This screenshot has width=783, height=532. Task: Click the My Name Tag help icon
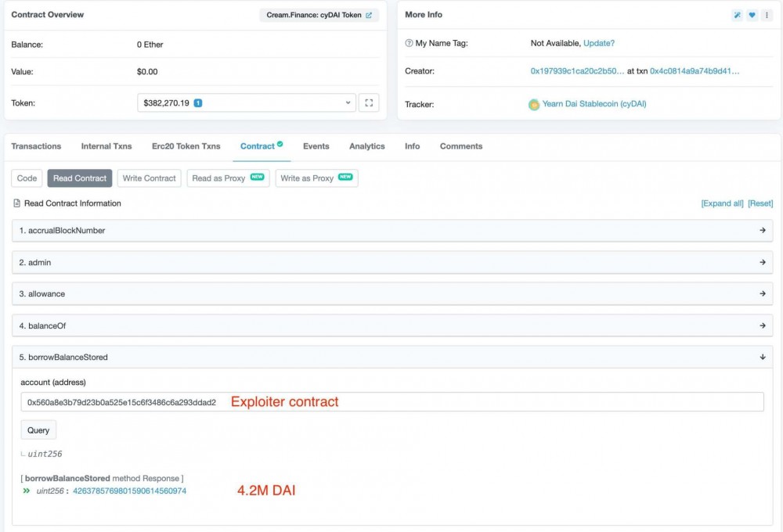[409, 43]
